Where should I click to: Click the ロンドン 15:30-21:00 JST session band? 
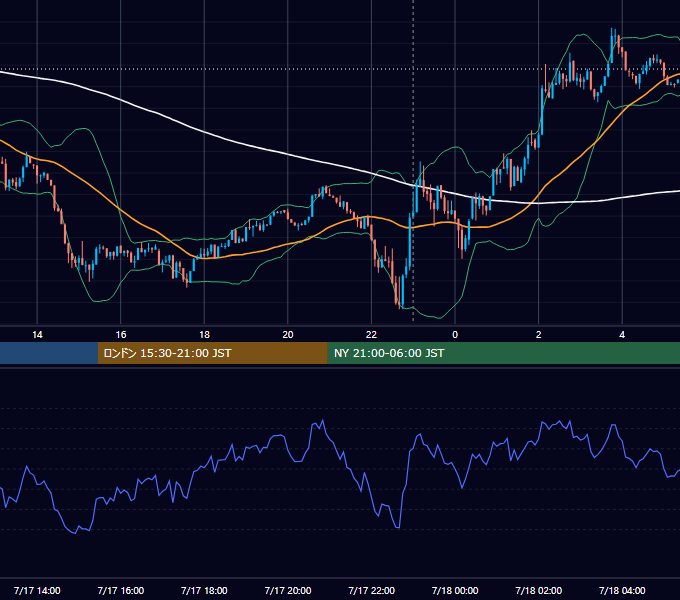click(212, 353)
